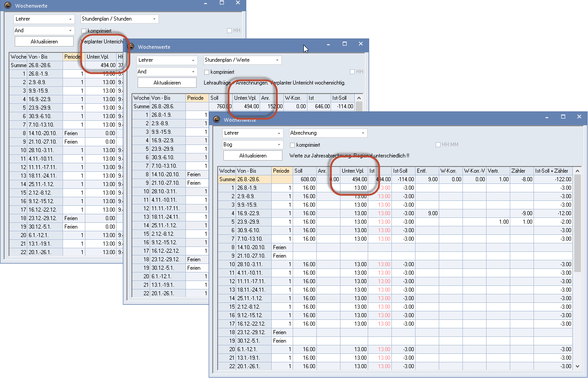
Task: Click Periode column header in front window
Action: pos(282,171)
